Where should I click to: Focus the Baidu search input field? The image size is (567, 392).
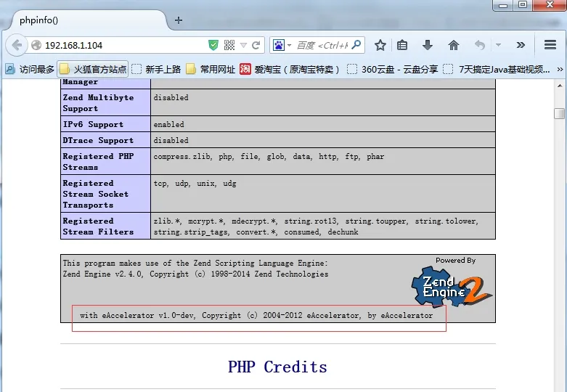point(322,45)
